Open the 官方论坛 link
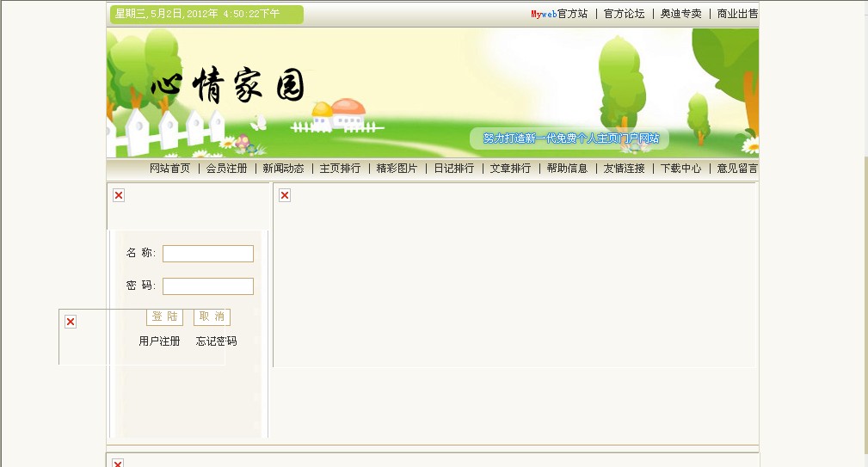Image resolution: width=868 pixels, height=467 pixels. [x=624, y=14]
